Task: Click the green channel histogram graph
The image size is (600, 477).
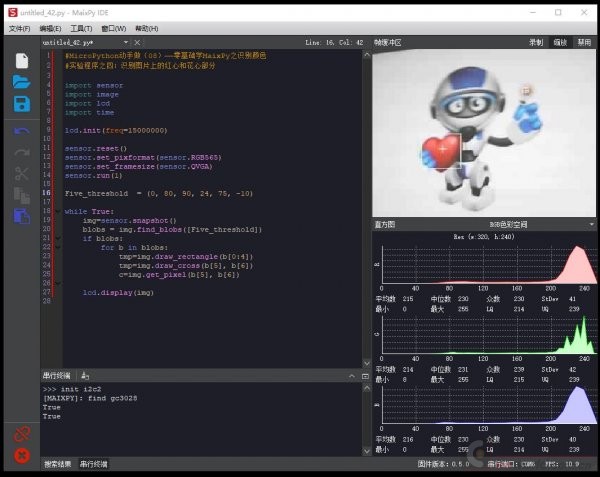Action: coord(489,335)
